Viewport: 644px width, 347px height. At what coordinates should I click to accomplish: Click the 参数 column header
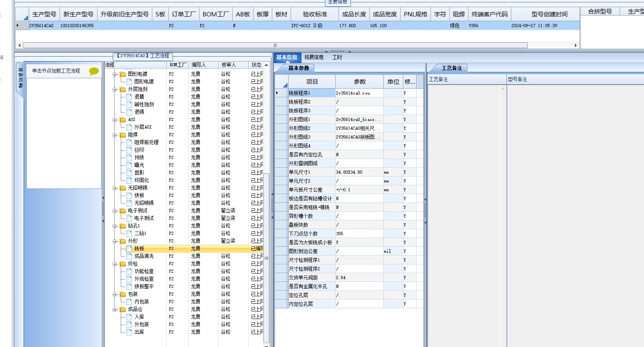click(359, 82)
